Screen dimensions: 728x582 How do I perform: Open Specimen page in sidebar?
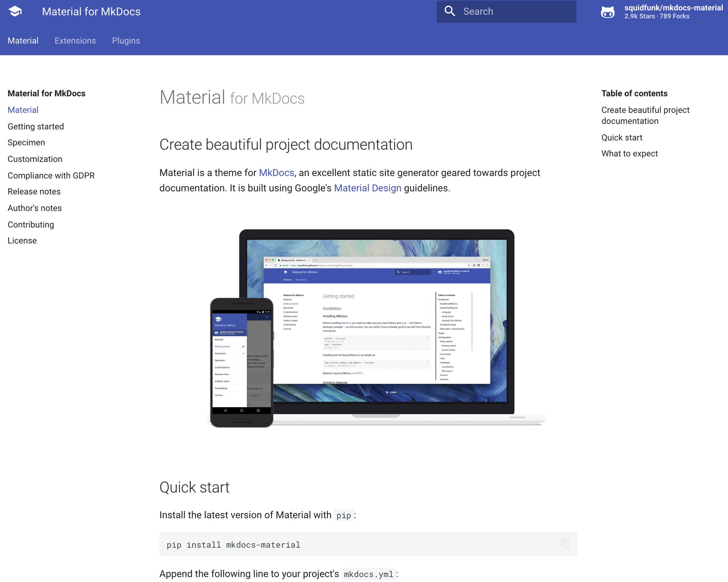point(26,143)
